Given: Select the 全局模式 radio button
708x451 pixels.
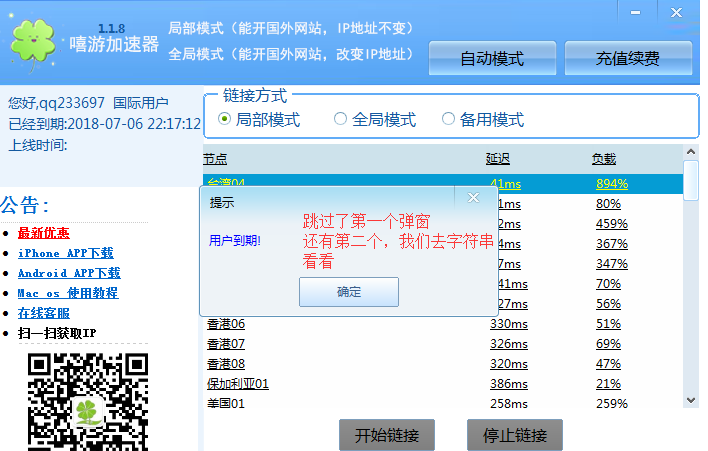Looking at the screenshot, I should pos(340,120).
